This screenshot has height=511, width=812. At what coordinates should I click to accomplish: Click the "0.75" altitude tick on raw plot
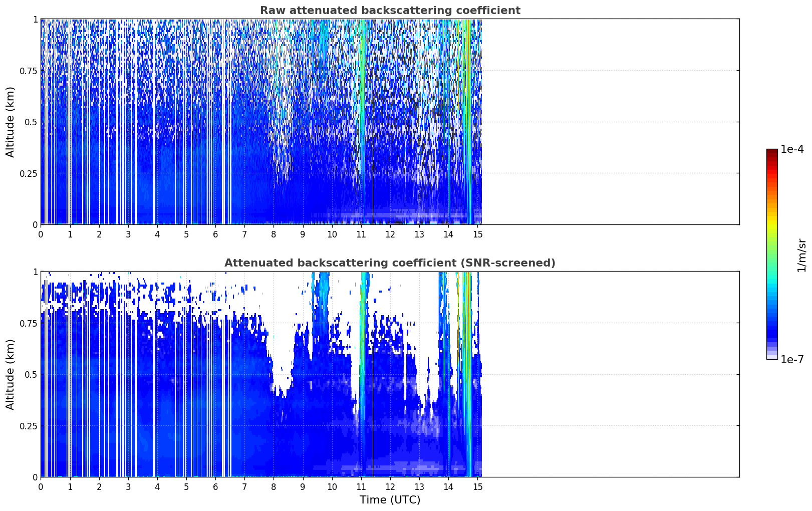(x=29, y=71)
